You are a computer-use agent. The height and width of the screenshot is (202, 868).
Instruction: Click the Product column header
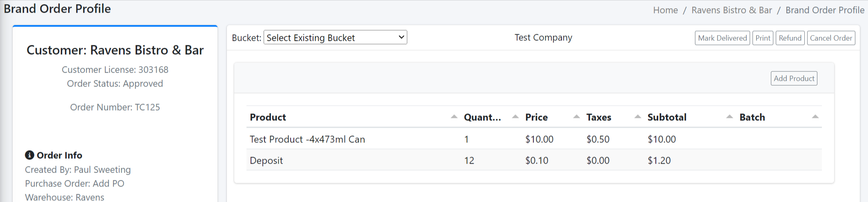[268, 118]
